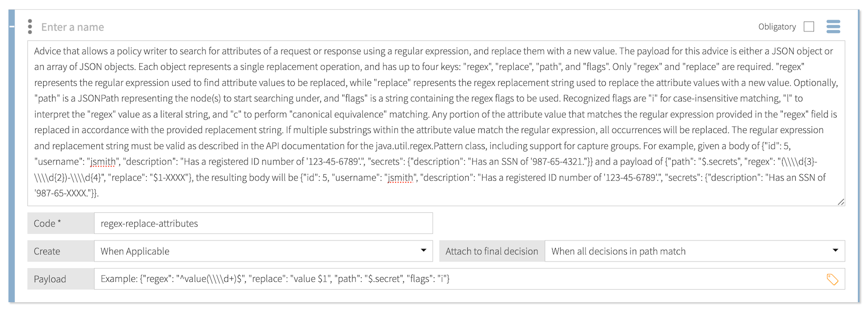Viewport: 868px width, 314px height.
Task: Click the Obligatory text label
Action: [777, 27]
